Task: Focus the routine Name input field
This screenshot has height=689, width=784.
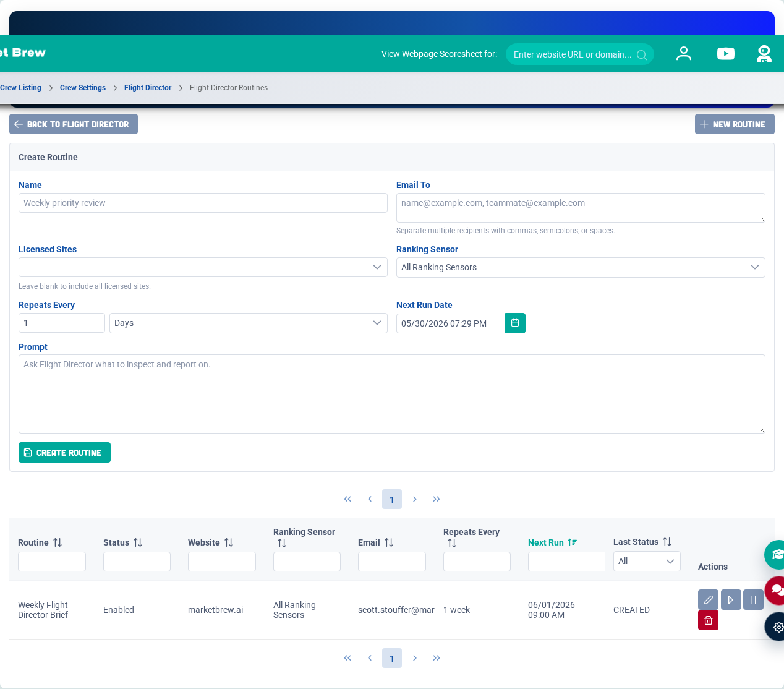Action: pos(203,203)
